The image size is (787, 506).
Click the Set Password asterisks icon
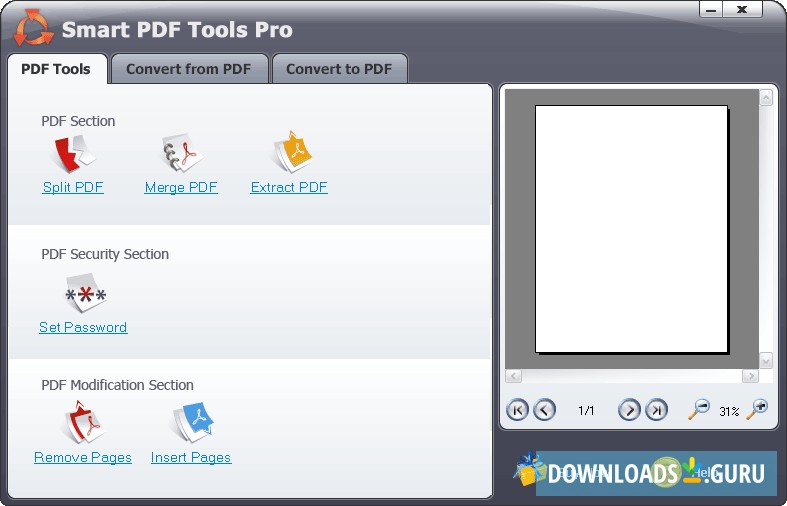pyautogui.click(x=86, y=294)
